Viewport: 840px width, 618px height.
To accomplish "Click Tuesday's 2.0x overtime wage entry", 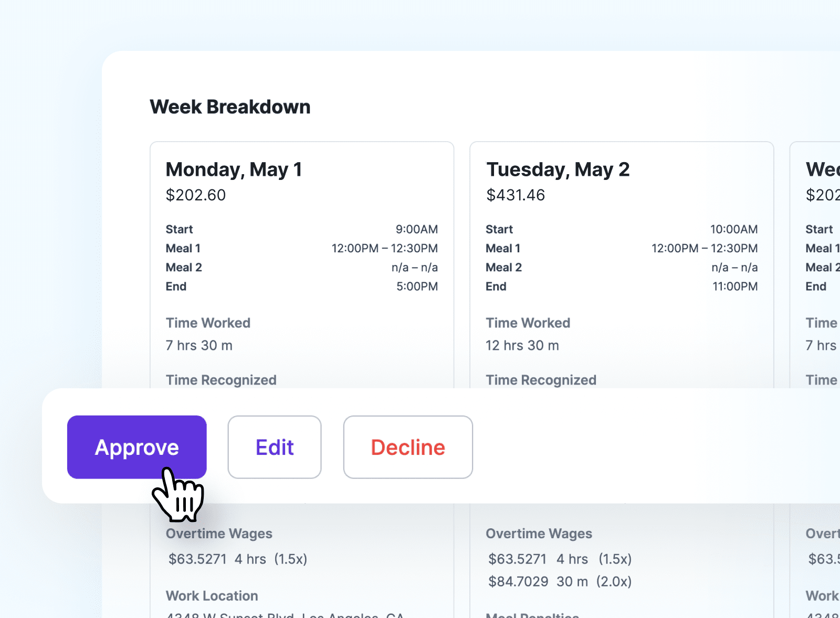I will tap(559, 581).
